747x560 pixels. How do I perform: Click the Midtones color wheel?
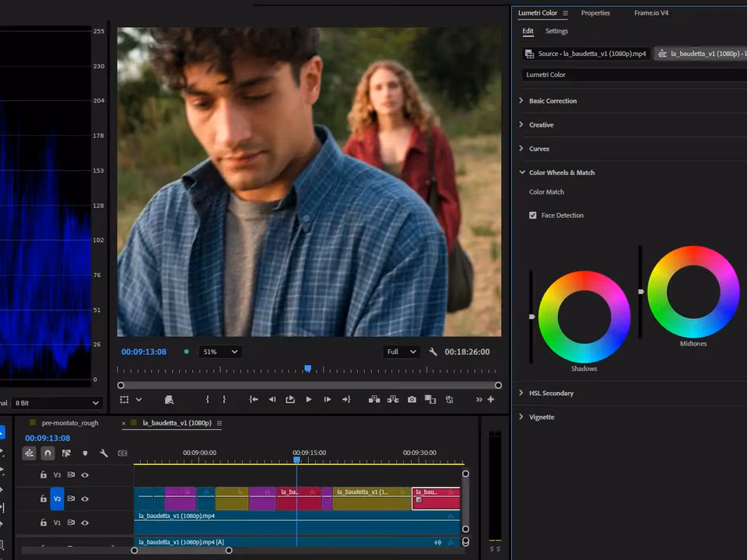693,292
